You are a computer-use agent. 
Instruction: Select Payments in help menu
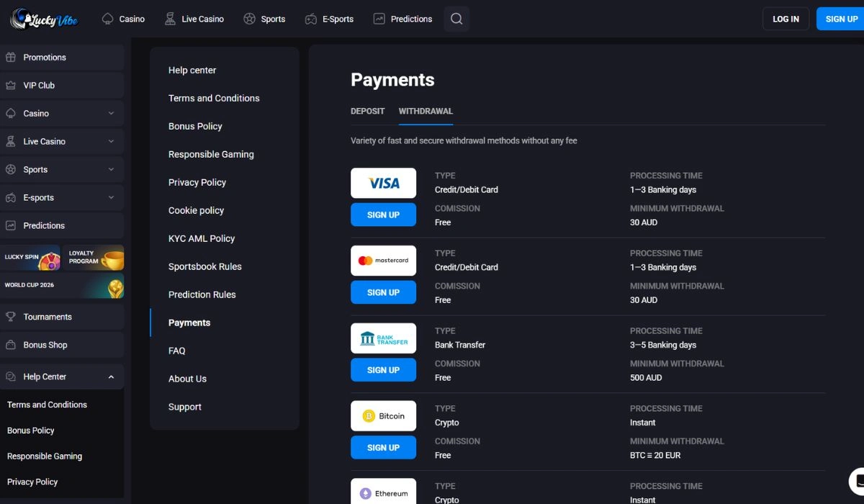click(x=189, y=323)
